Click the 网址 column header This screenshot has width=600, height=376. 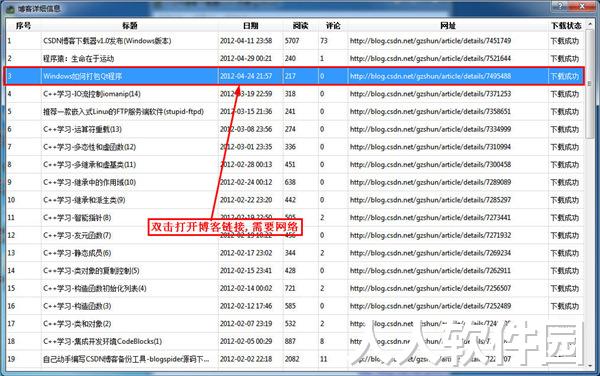click(448, 26)
